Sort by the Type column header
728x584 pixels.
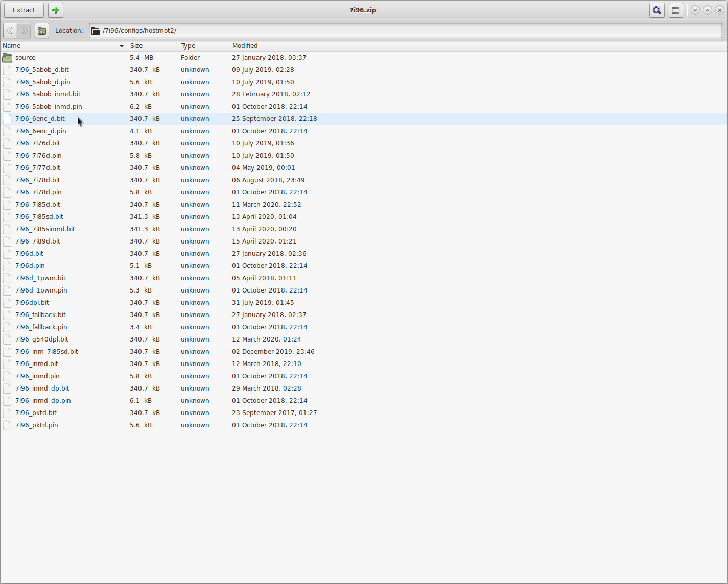pos(204,46)
